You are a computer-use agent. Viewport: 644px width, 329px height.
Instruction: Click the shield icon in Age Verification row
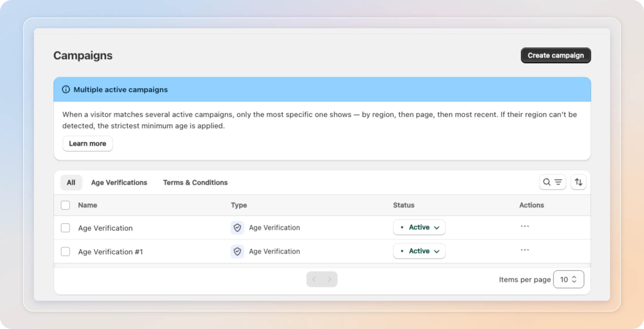[x=237, y=228]
